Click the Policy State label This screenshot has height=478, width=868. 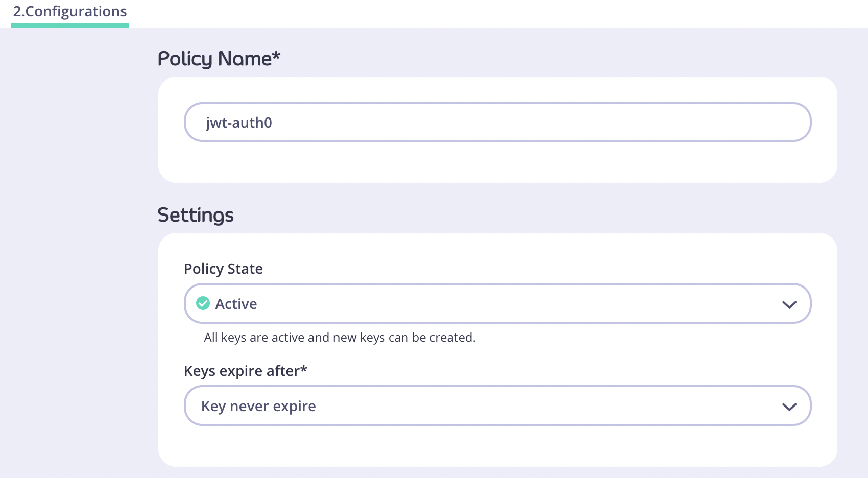223,269
